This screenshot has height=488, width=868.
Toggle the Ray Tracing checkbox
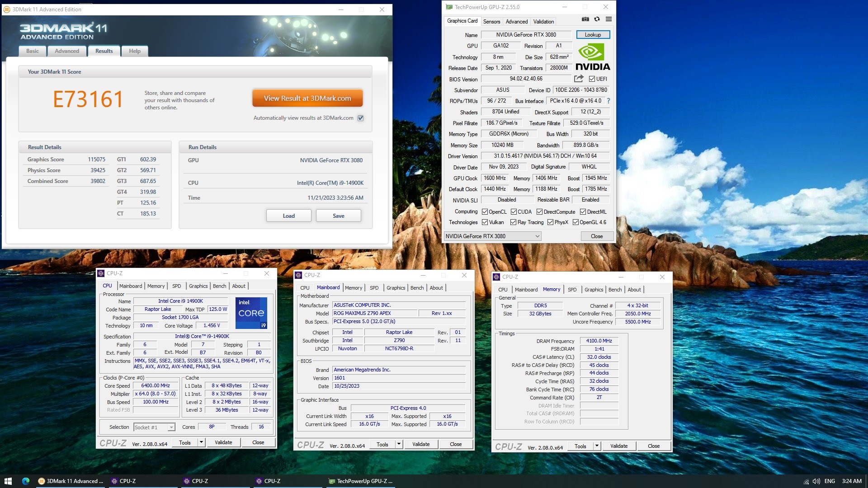coord(513,222)
